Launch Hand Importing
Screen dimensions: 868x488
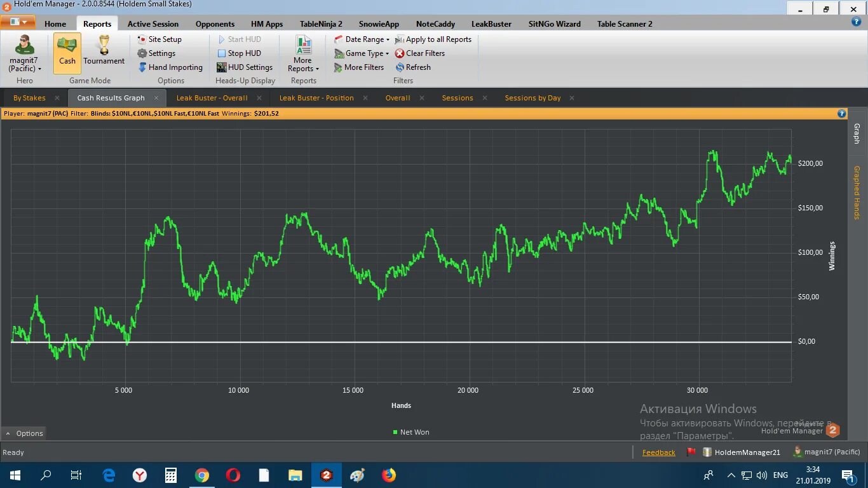coord(170,67)
